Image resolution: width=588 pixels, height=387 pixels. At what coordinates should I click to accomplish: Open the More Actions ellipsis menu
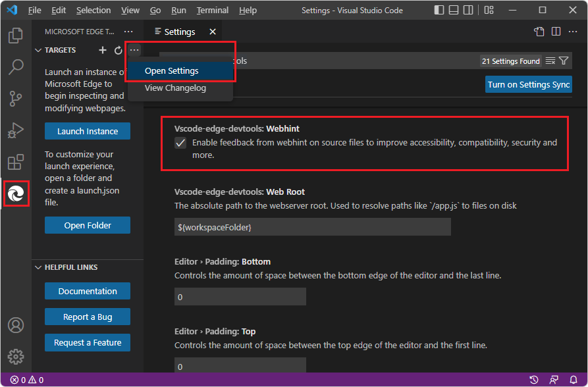point(134,50)
